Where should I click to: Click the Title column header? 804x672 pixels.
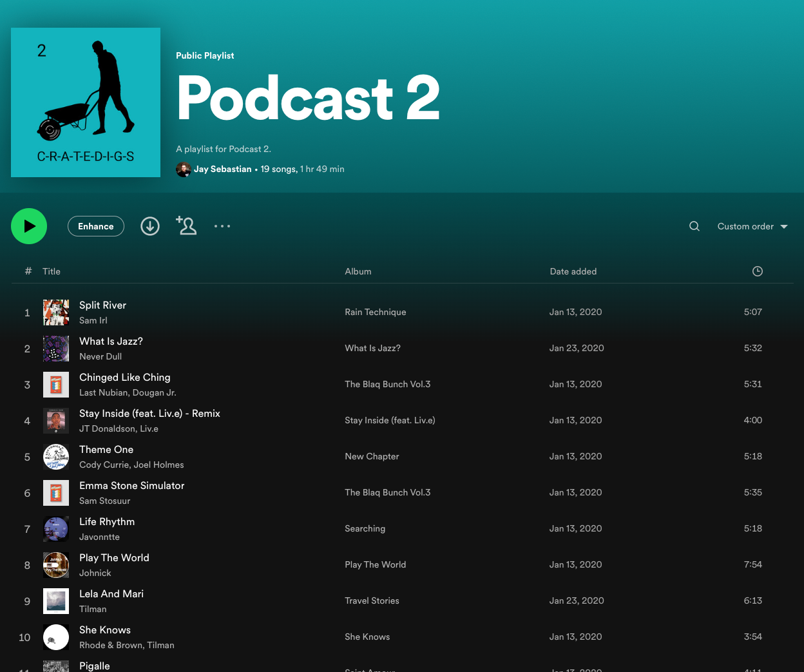52,271
